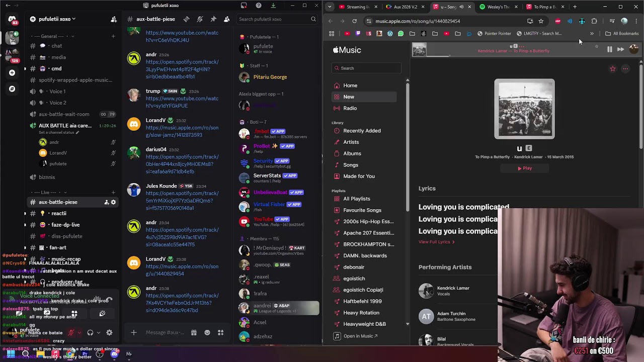The width and height of the screenshot is (644, 362).
Task: Reload the Apple Music page
Action: 354,21
